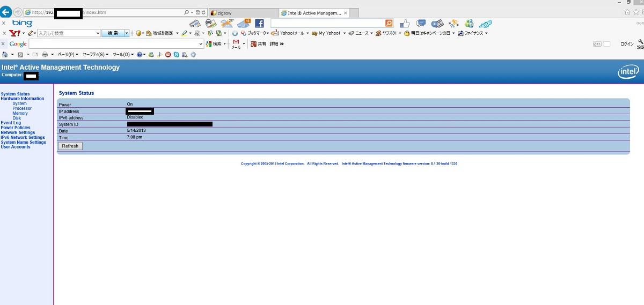This screenshot has width=644, height=305.
Task: Click the Bing bar Facebook icon
Action: point(259,23)
